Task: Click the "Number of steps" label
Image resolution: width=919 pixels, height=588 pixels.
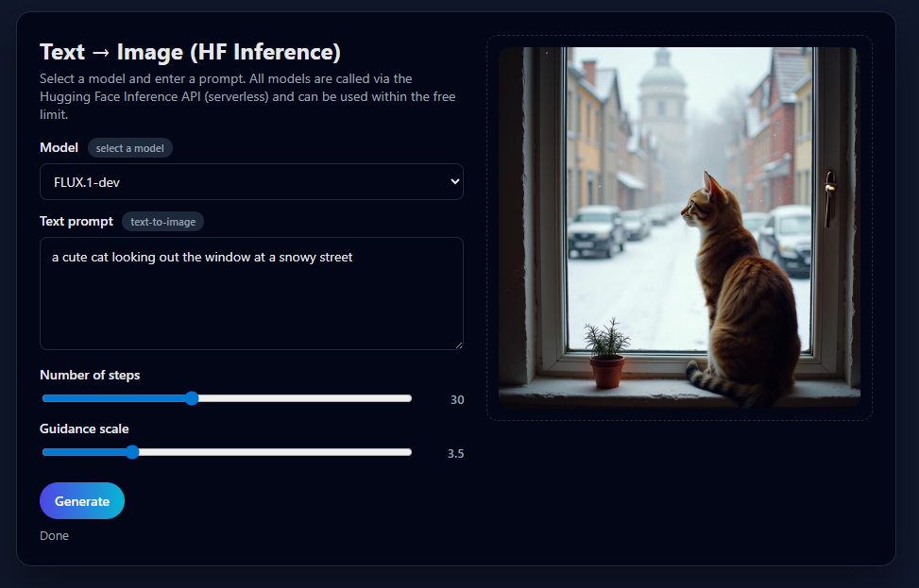Action: pos(90,376)
